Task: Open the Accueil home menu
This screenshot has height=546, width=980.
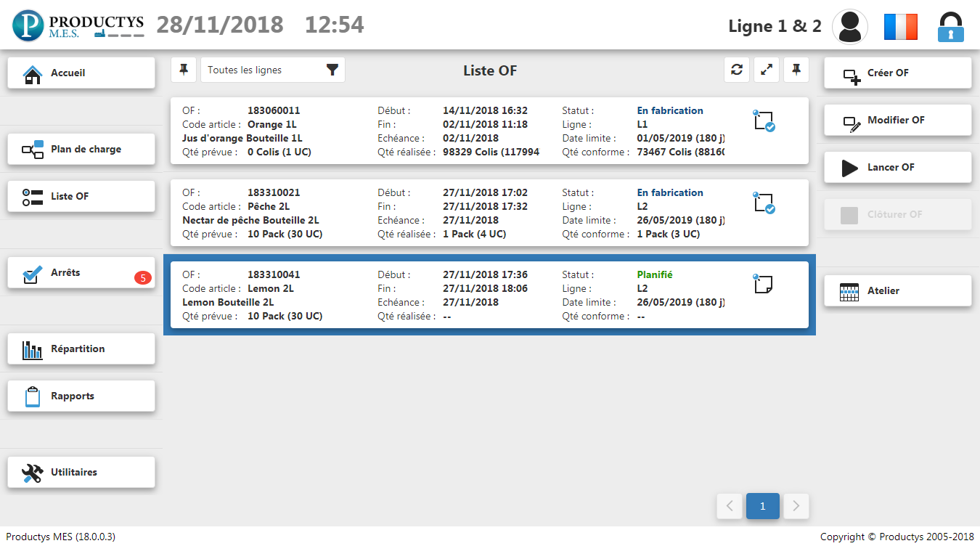Action: (x=81, y=73)
